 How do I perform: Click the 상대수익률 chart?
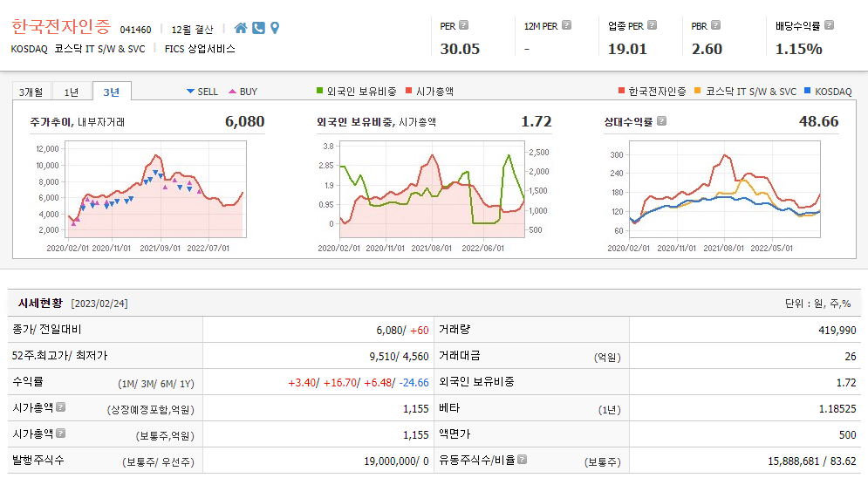click(x=725, y=189)
